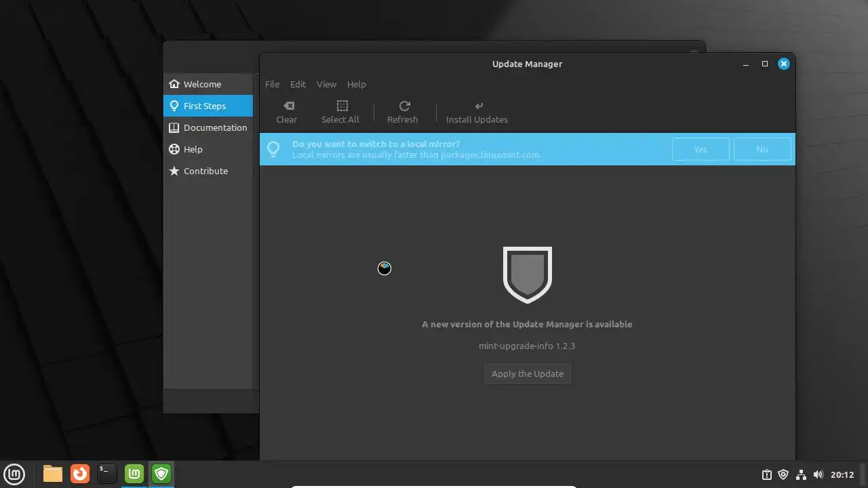Image resolution: width=868 pixels, height=488 pixels.
Task: Click the 'A new version of the Update Manager' text
Action: tap(527, 324)
